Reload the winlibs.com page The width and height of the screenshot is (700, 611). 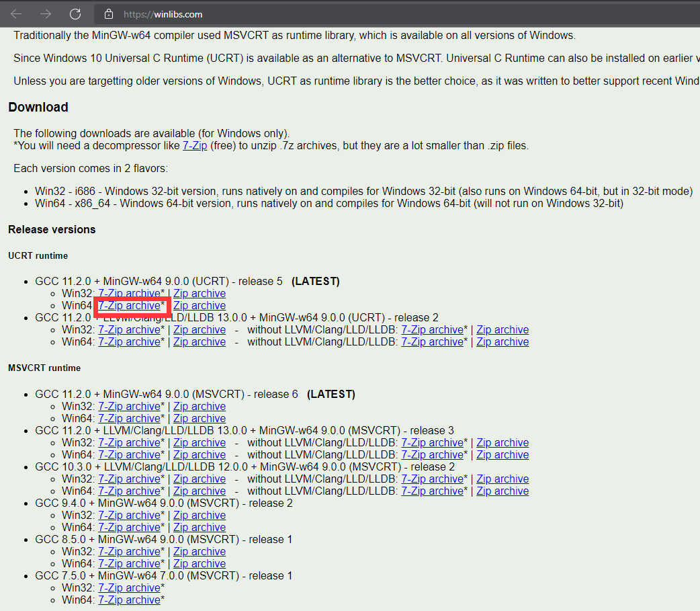[x=75, y=13]
